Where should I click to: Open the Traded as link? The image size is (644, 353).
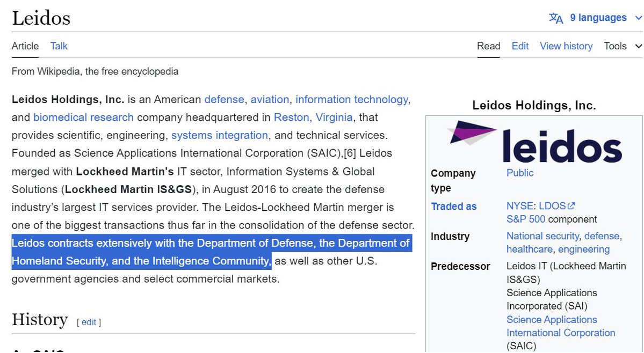454,207
